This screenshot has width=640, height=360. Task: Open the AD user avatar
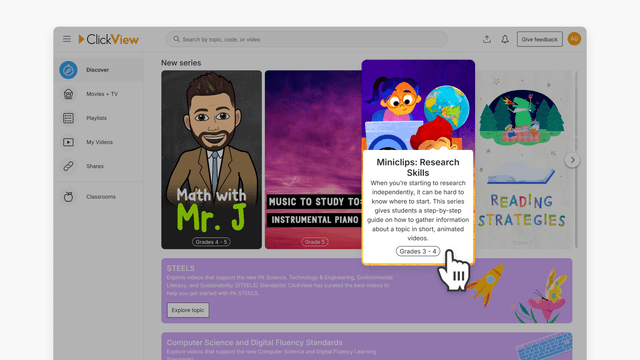click(x=574, y=39)
